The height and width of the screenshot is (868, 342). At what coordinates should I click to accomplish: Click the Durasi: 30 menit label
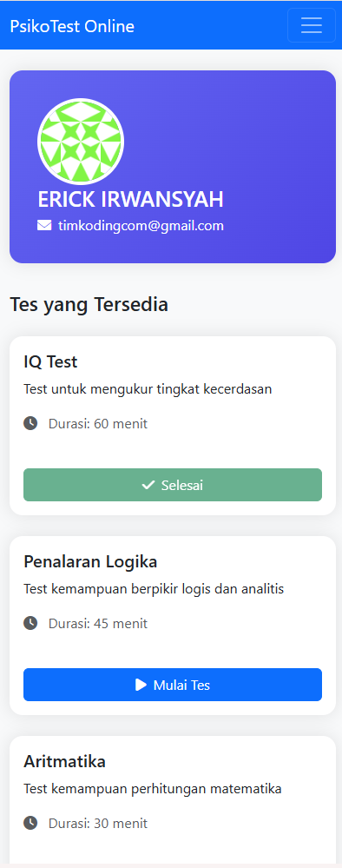(98, 823)
